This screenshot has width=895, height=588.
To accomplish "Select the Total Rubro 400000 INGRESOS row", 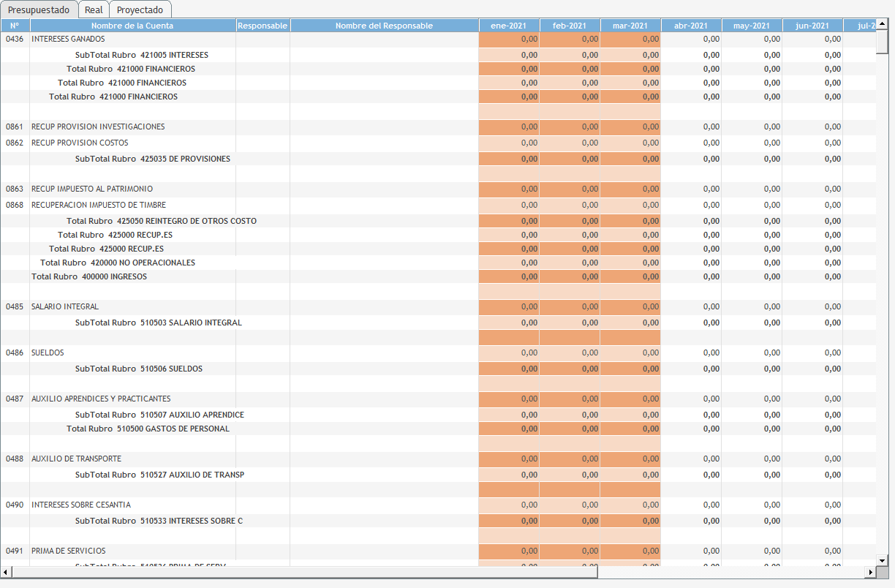I will [x=89, y=276].
